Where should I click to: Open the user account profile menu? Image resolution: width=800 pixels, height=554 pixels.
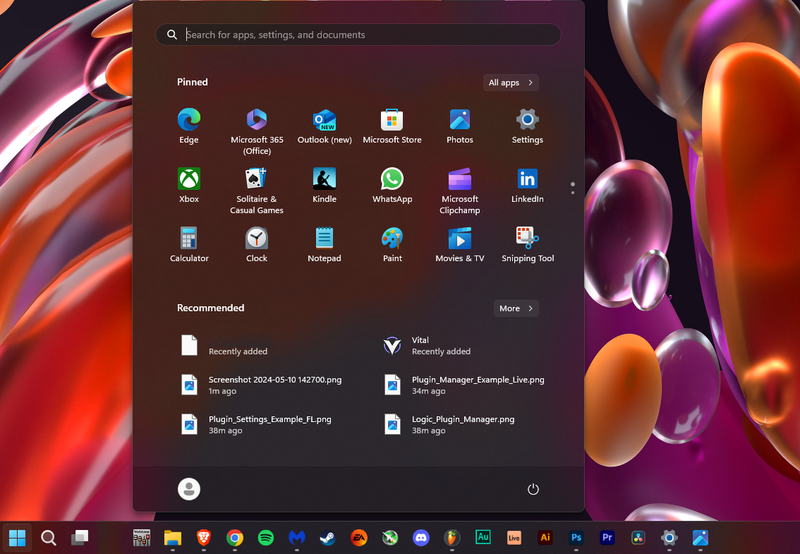pos(189,489)
